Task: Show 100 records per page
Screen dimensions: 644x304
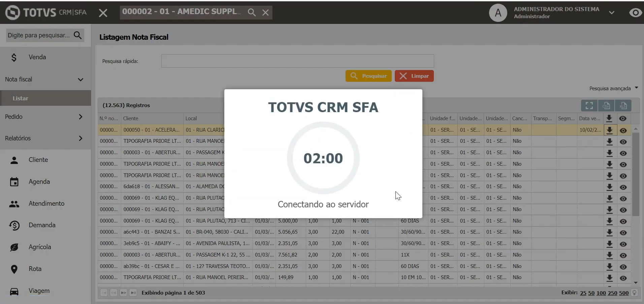Action: pos(601,293)
